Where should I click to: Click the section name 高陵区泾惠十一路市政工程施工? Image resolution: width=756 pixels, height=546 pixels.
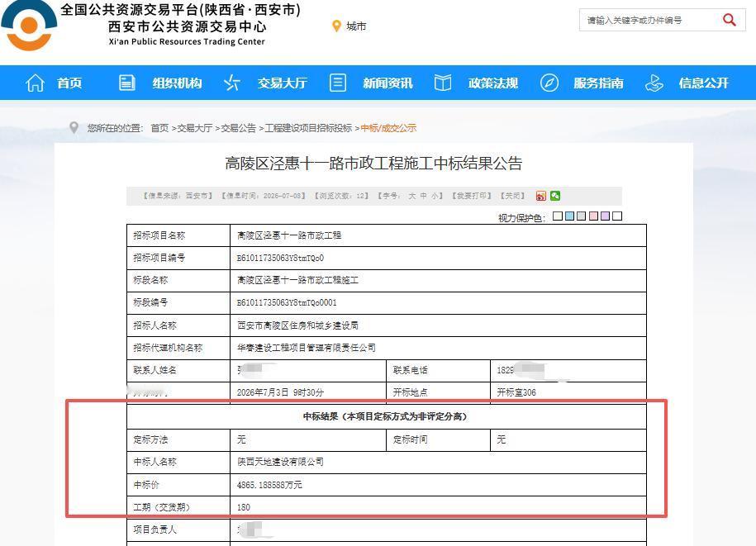(x=298, y=280)
